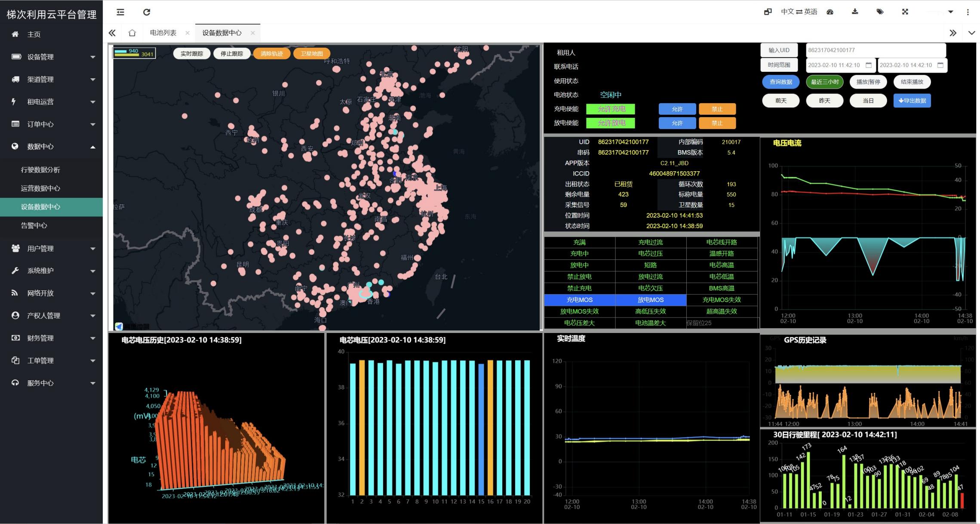
Task: Expand the 订单中心 sidebar menu
Action: (51, 124)
